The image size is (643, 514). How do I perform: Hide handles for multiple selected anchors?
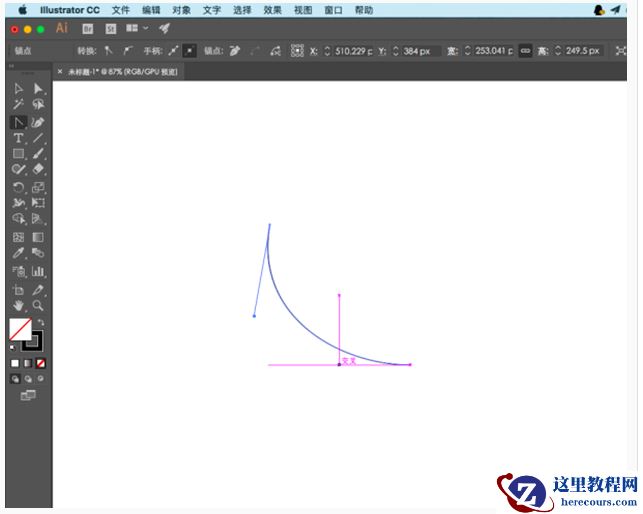(x=189, y=50)
